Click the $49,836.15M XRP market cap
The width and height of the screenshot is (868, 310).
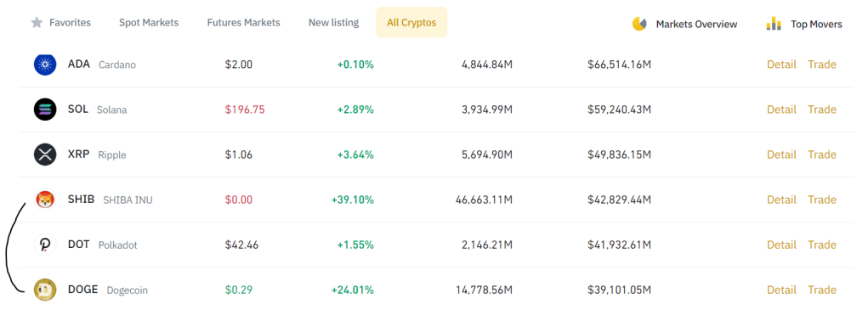click(x=620, y=155)
